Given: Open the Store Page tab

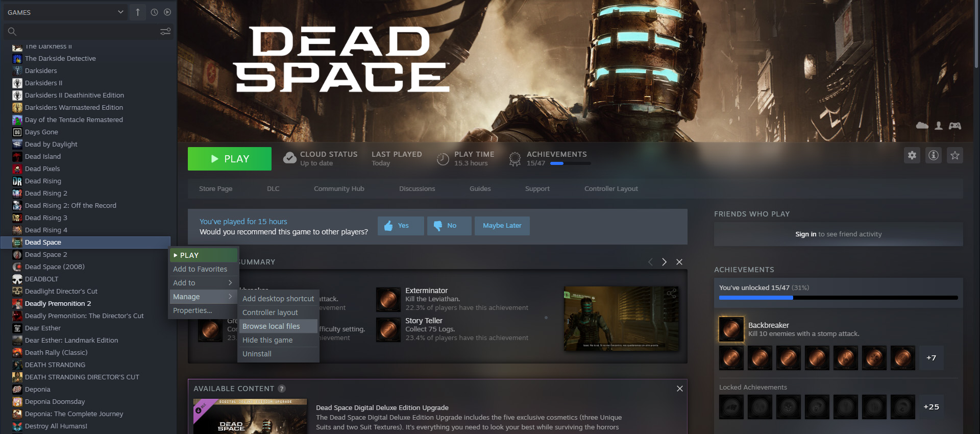Looking at the screenshot, I should point(215,189).
